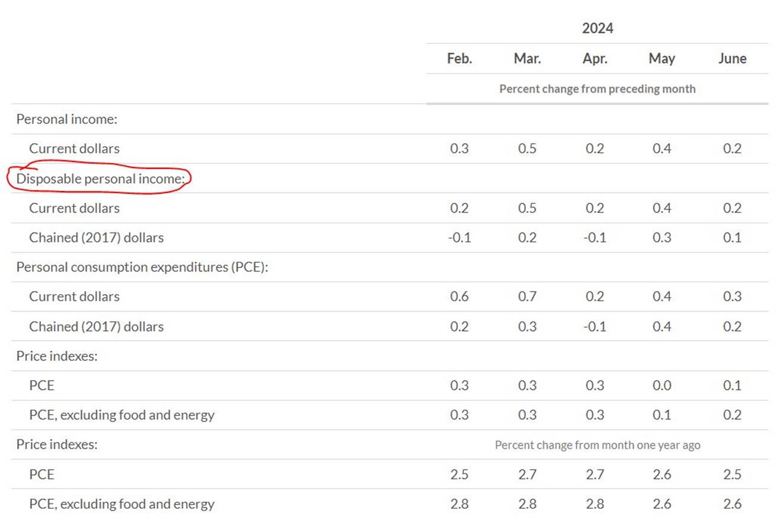Click Personal consumption expenditures (PCE) heading

pyautogui.click(x=143, y=267)
